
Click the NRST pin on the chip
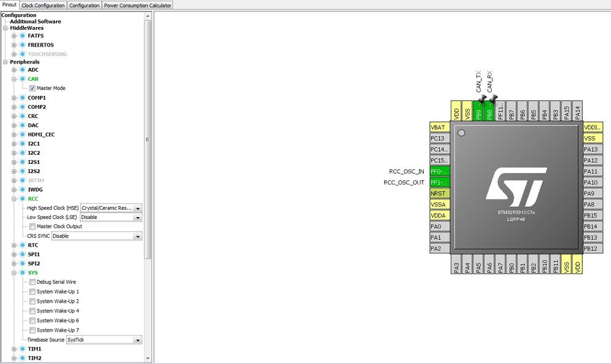pyautogui.click(x=440, y=194)
